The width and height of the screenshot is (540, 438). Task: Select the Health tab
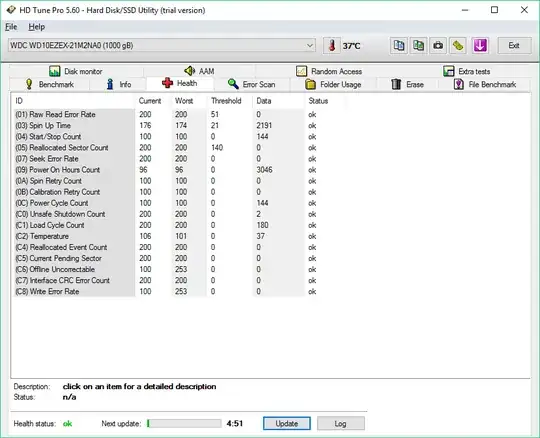tap(180, 83)
